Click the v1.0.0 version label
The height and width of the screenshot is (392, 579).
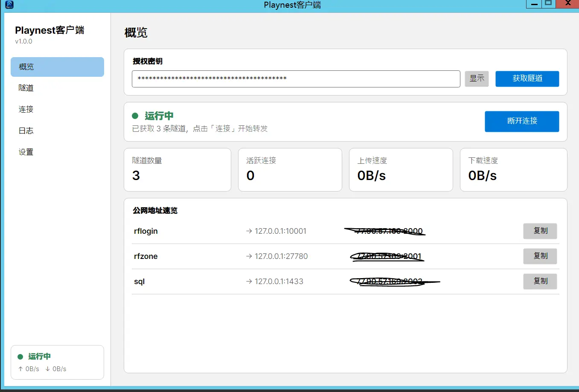(23, 41)
